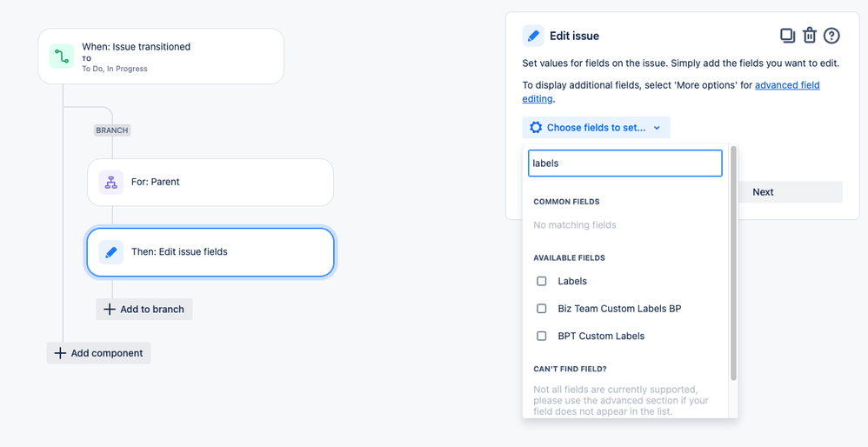Click the purple For: Parent branch icon
Viewport: 868px width, 447px height.
[x=110, y=182]
